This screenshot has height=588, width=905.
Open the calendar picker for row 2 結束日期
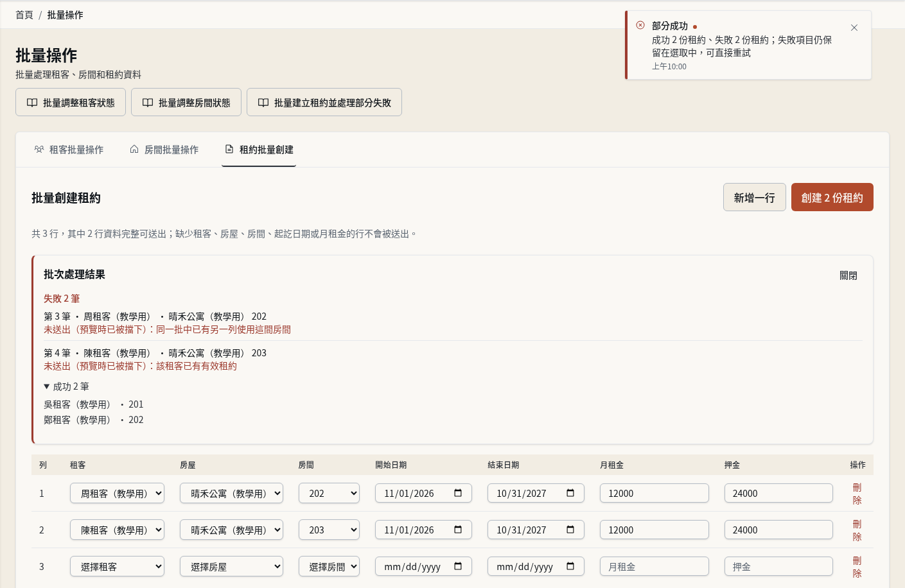[x=570, y=530]
